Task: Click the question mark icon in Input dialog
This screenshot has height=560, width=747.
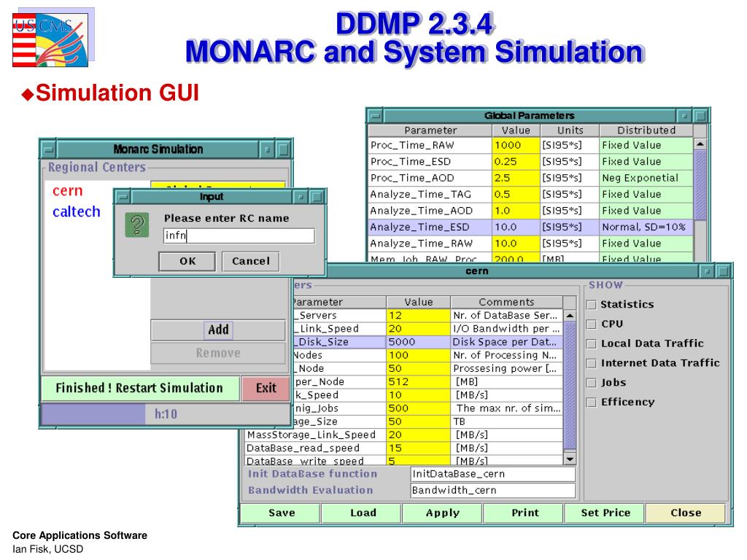Action: click(x=137, y=225)
